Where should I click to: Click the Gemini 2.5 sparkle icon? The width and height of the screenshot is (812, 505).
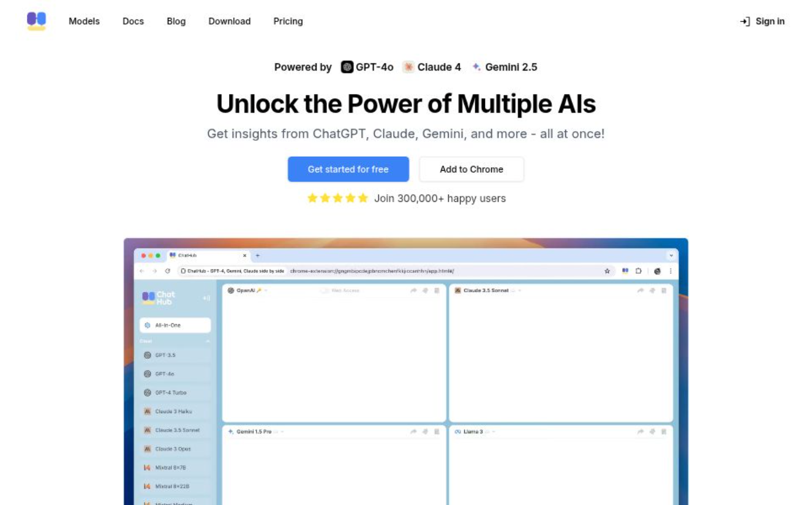[476, 67]
